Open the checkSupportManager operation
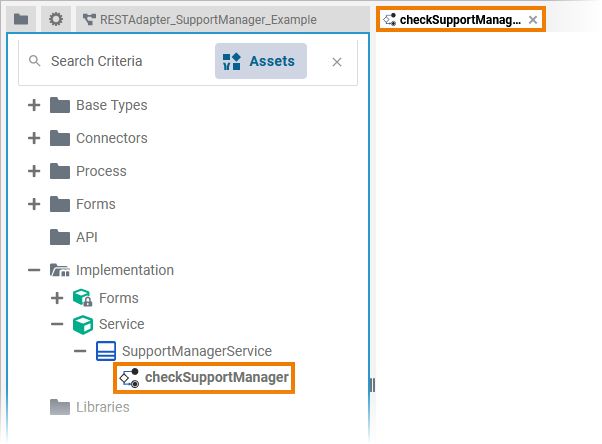This screenshot has height=444, width=602. [x=217, y=377]
